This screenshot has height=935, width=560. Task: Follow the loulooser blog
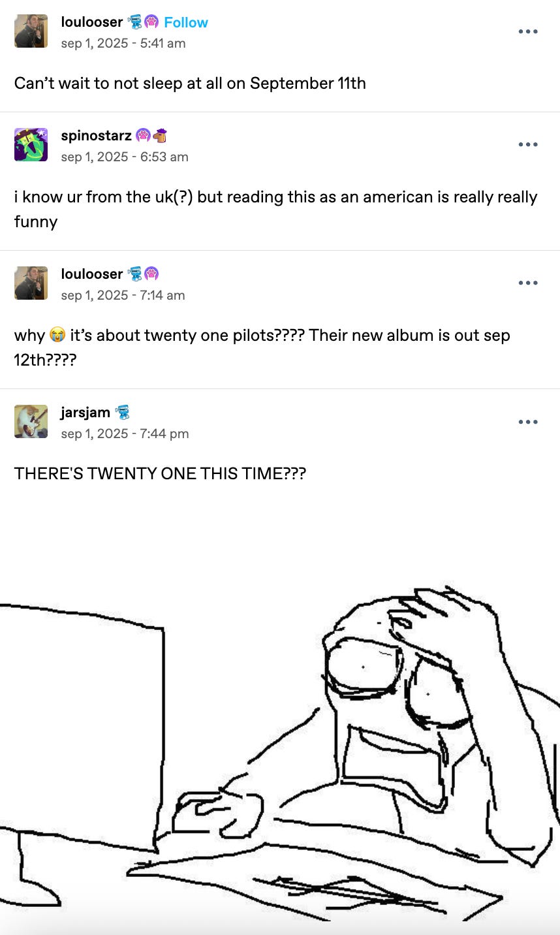click(x=185, y=22)
